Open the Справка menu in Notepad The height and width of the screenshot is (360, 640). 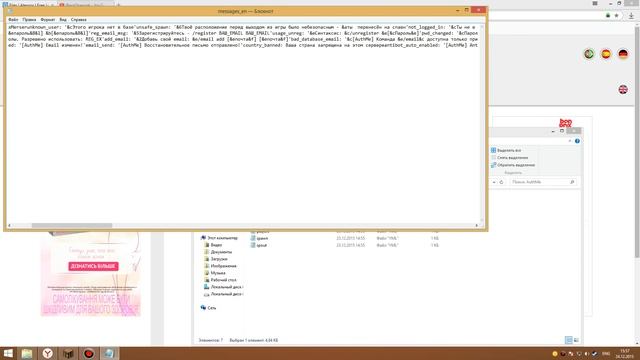[x=78, y=19]
